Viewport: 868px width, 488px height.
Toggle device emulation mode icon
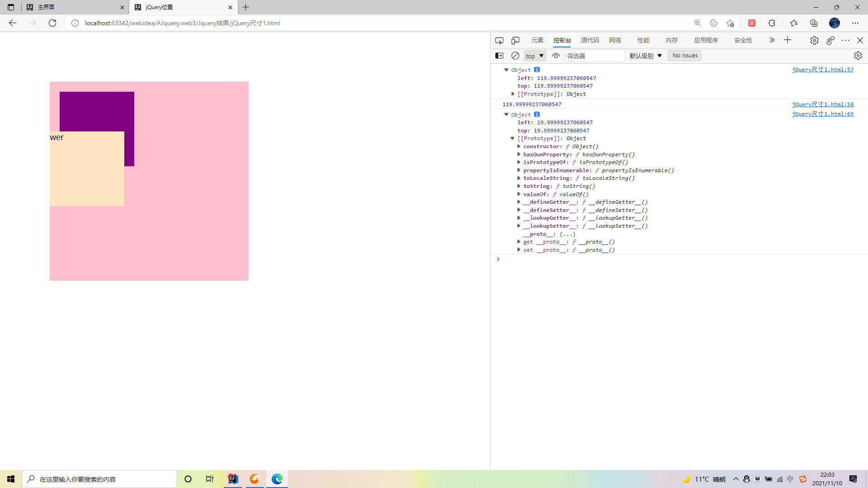(x=515, y=41)
